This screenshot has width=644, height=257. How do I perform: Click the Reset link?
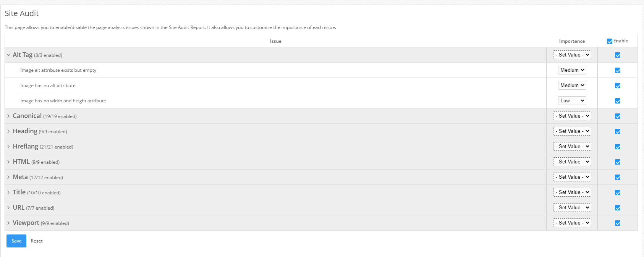(37, 241)
